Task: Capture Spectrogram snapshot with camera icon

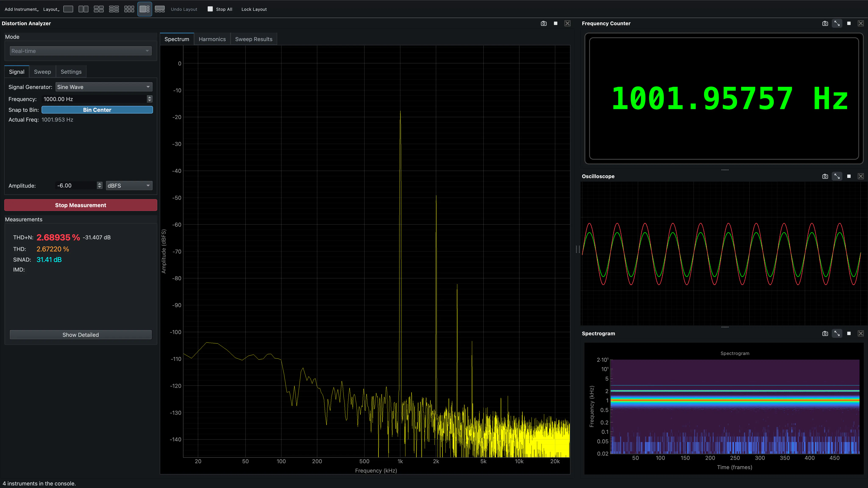Action: [x=825, y=333]
